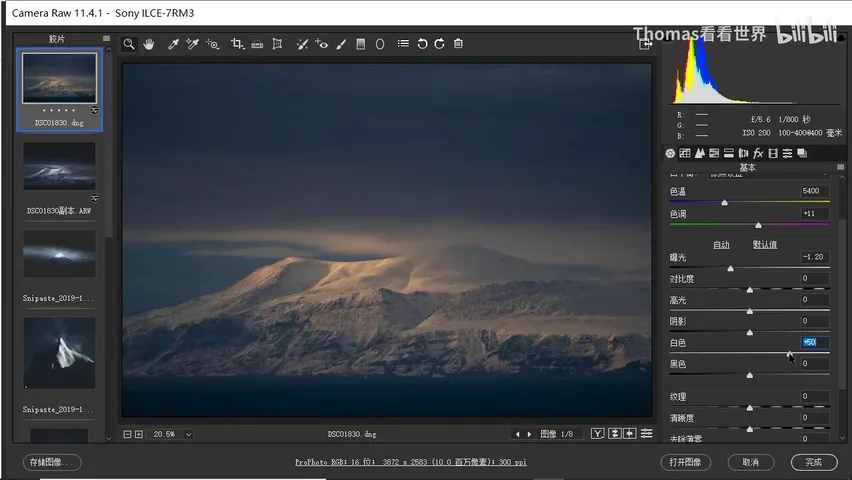Screen dimensions: 852x480
Task: Open the white balance preset dropdown
Action: click(x=769, y=174)
